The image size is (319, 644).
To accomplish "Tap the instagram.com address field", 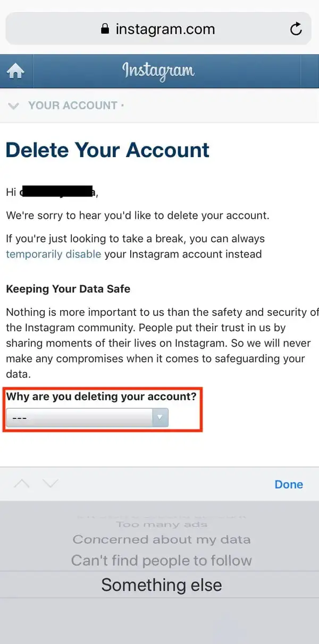I will (165, 29).
